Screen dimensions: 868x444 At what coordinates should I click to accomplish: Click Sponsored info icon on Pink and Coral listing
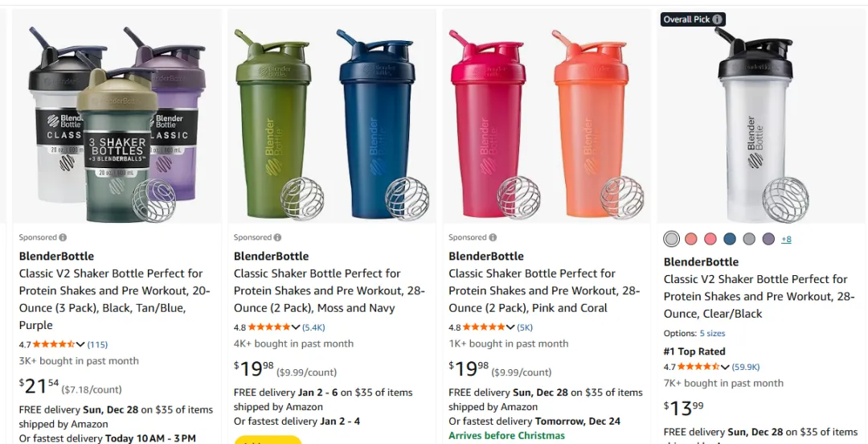[492, 238]
